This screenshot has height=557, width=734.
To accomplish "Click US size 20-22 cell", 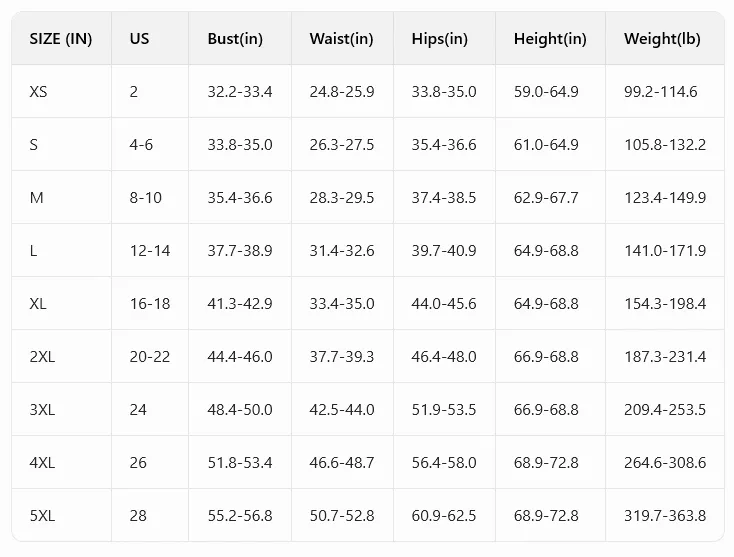I will point(150,357).
